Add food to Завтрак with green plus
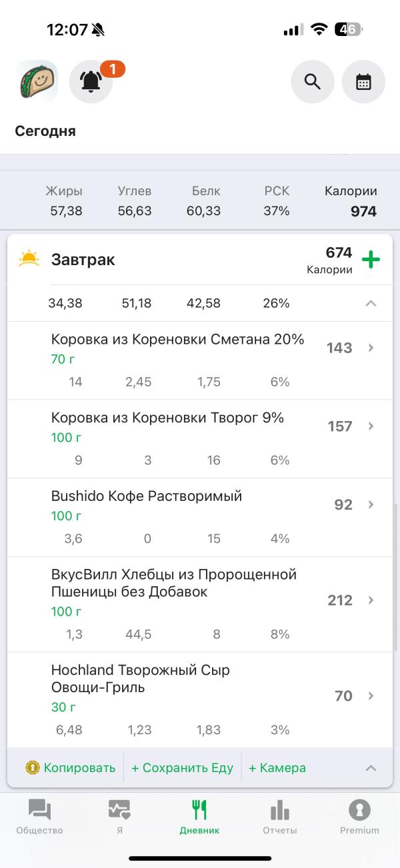The width and height of the screenshot is (400, 868). (x=371, y=259)
